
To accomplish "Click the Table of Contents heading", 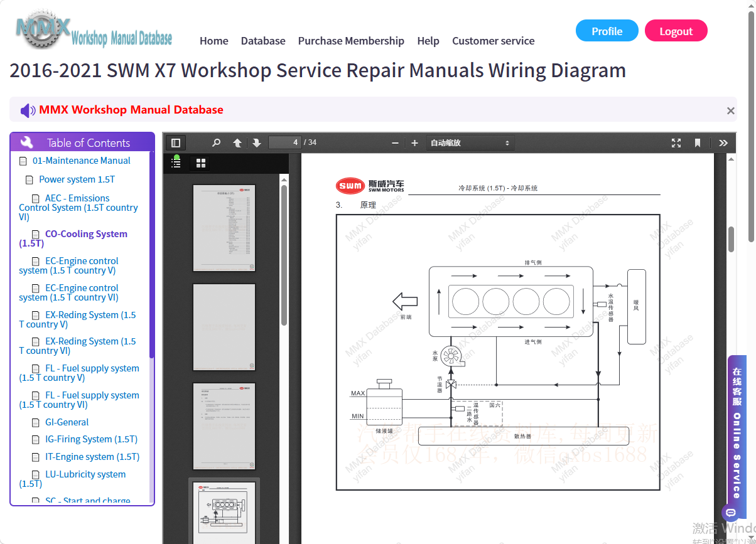I will pyautogui.click(x=89, y=142).
